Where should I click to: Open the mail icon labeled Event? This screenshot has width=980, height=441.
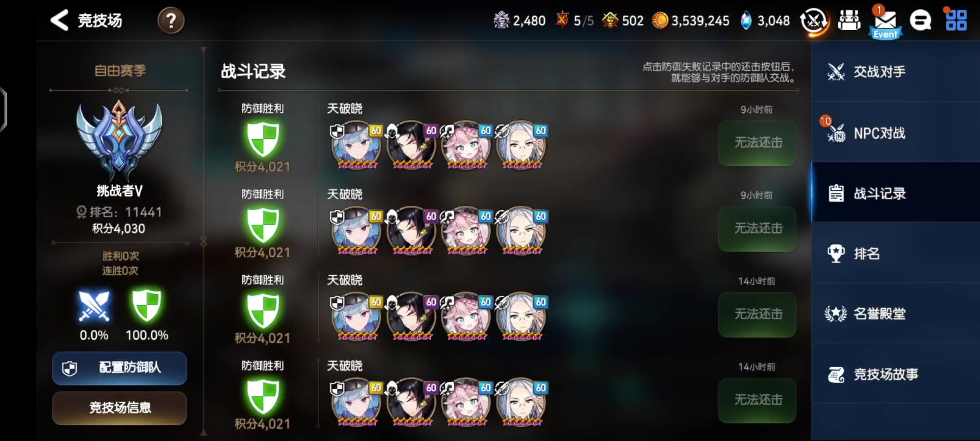[x=885, y=22]
